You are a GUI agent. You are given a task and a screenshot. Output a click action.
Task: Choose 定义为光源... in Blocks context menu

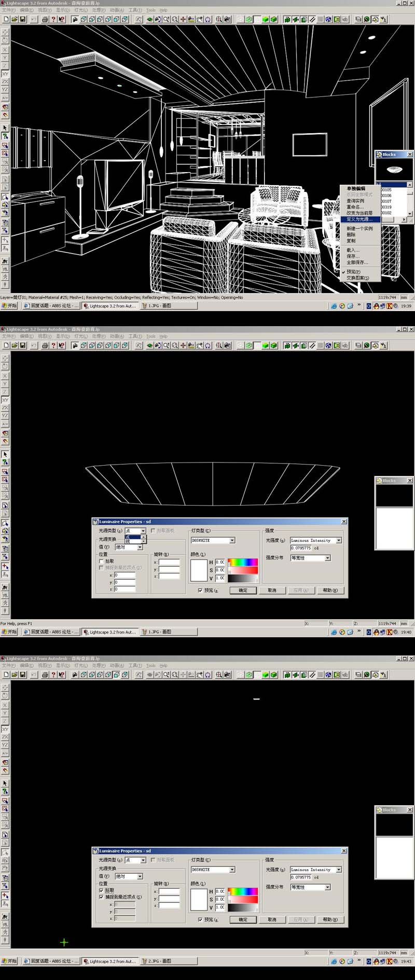coord(359,219)
